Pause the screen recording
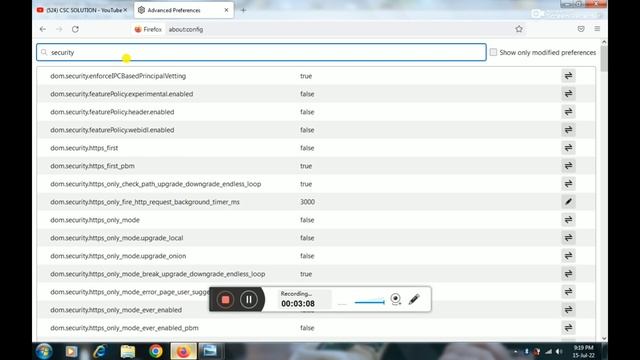Screen dimensions: 640x360 click(249, 300)
